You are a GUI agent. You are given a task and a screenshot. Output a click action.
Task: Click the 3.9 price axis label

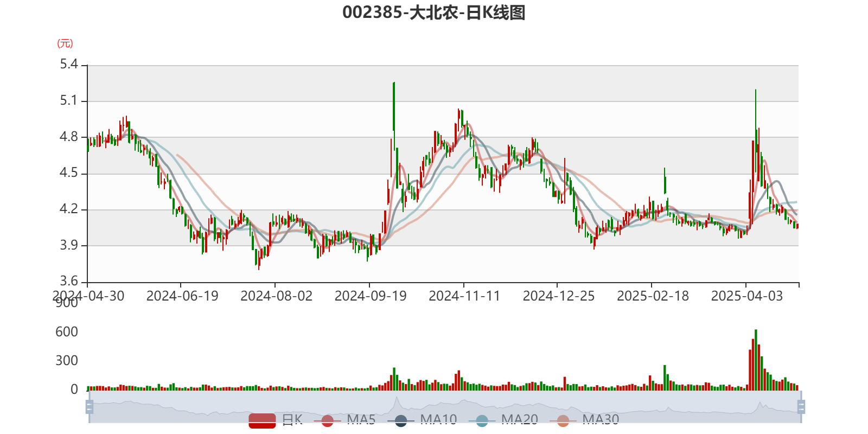69,245
